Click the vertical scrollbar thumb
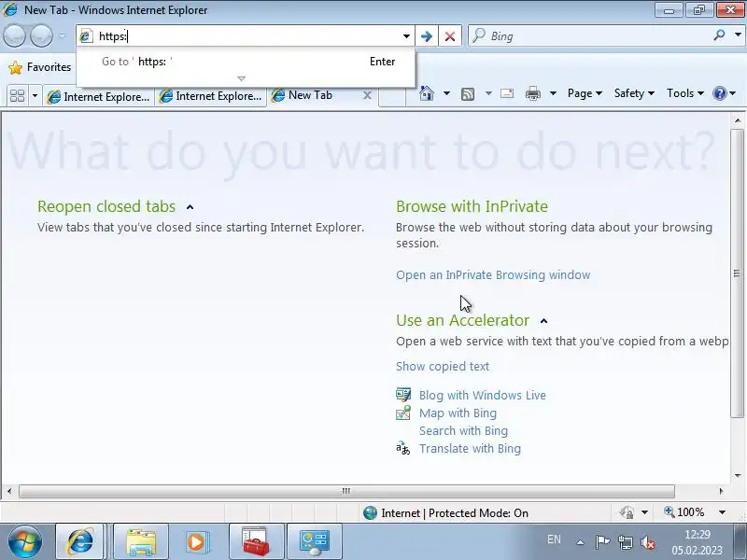 coord(737,273)
